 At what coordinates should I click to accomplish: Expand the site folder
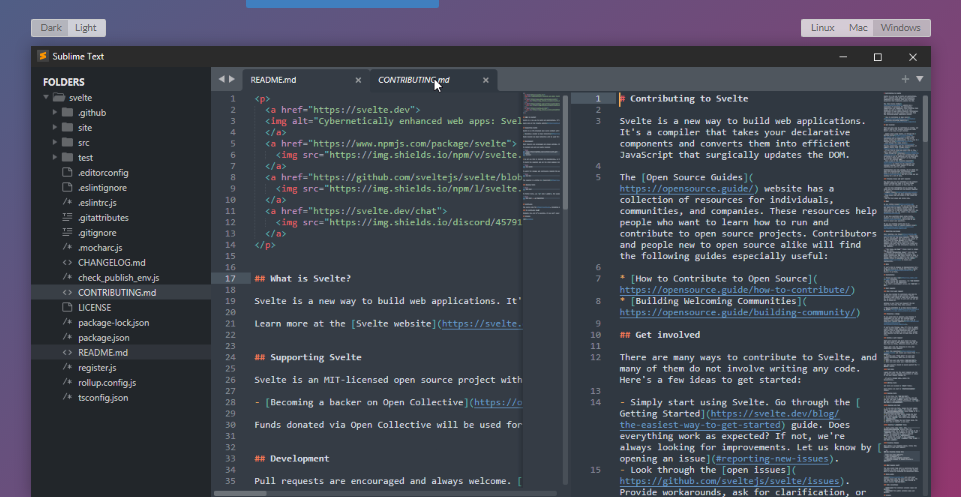click(x=55, y=127)
